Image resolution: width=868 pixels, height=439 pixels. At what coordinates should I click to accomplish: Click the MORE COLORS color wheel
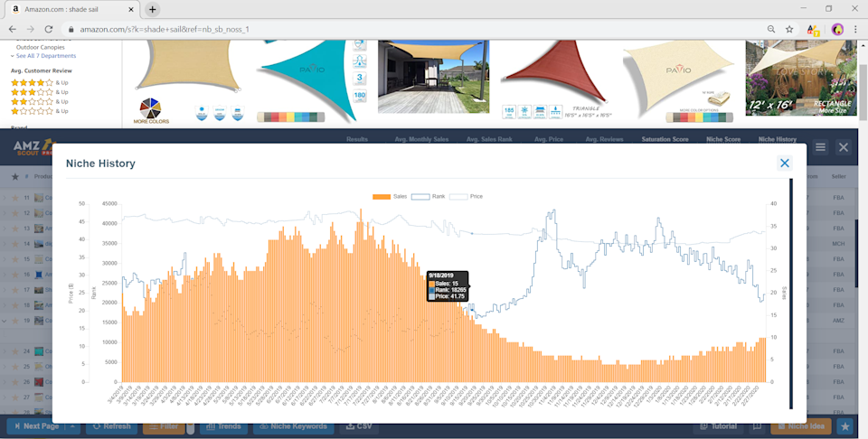coord(151,110)
